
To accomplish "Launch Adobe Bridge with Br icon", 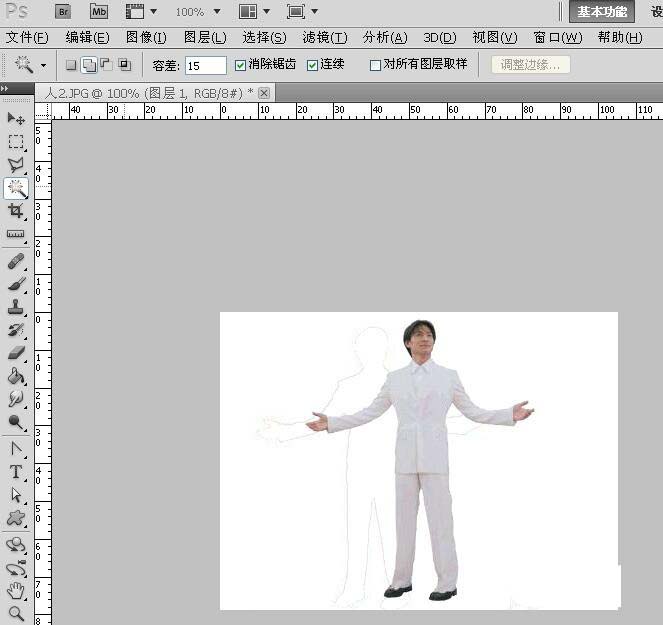I will [63, 11].
